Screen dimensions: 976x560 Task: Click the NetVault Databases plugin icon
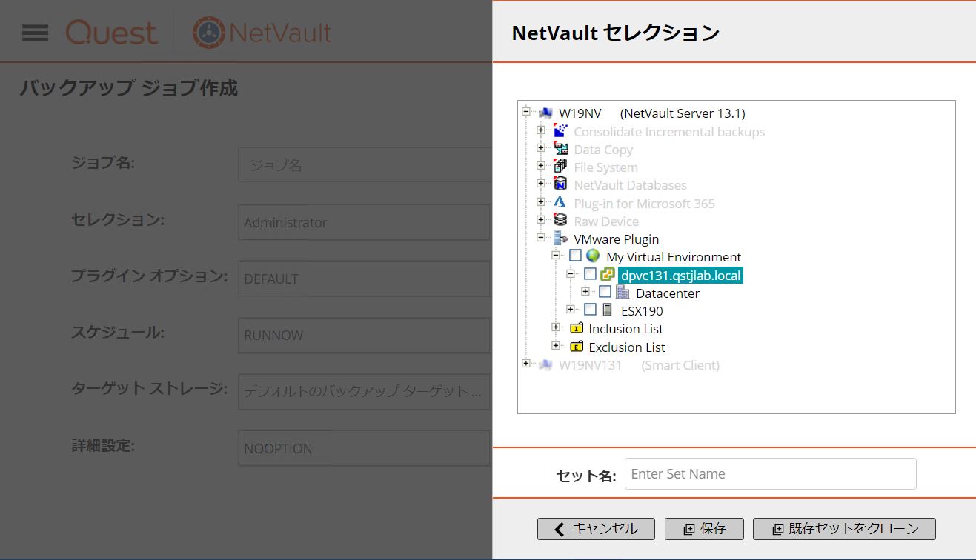tap(561, 184)
